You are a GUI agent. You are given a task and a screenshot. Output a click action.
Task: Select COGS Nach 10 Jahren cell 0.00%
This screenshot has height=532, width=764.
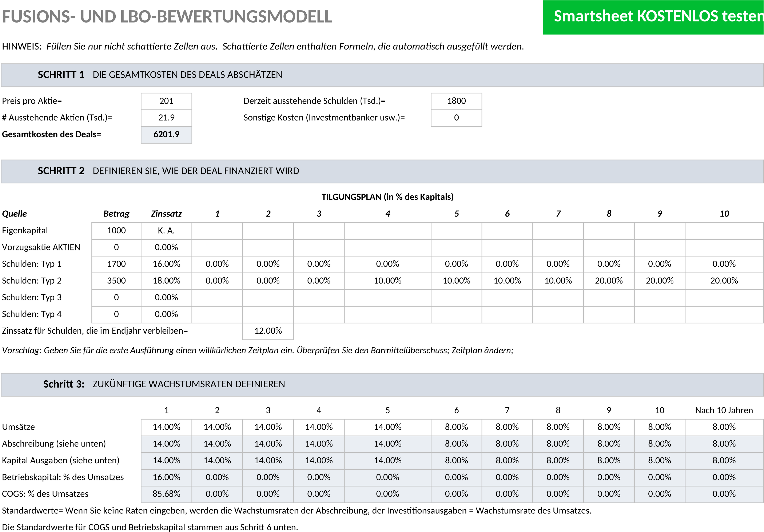coord(724,494)
